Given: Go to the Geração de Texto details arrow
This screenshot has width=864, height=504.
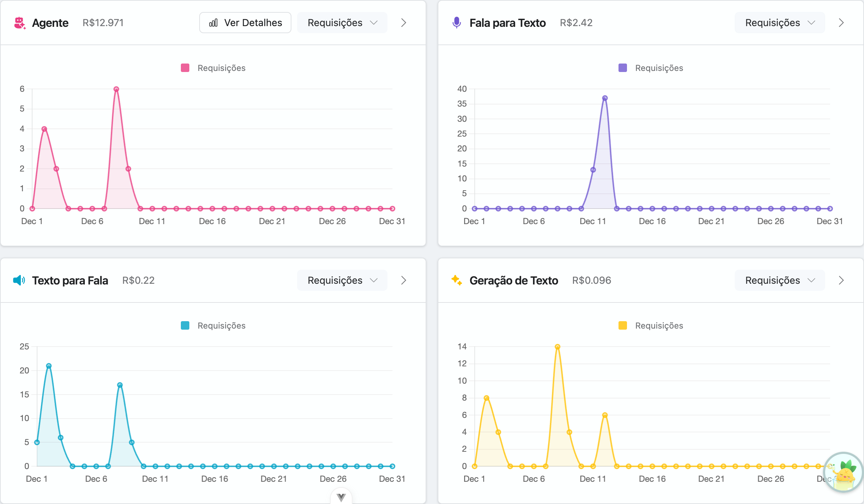Looking at the screenshot, I should 841,280.
